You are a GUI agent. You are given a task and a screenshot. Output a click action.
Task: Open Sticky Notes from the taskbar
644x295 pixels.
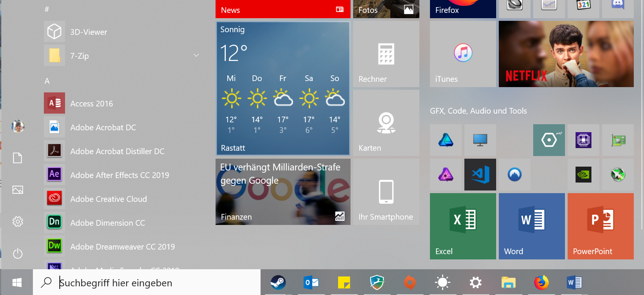pyautogui.click(x=344, y=283)
